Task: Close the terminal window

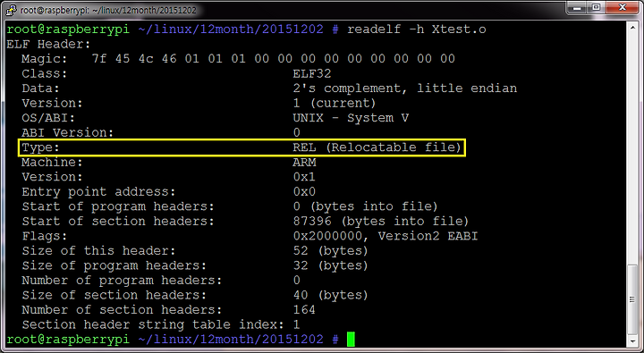Action: tap(623, 7)
